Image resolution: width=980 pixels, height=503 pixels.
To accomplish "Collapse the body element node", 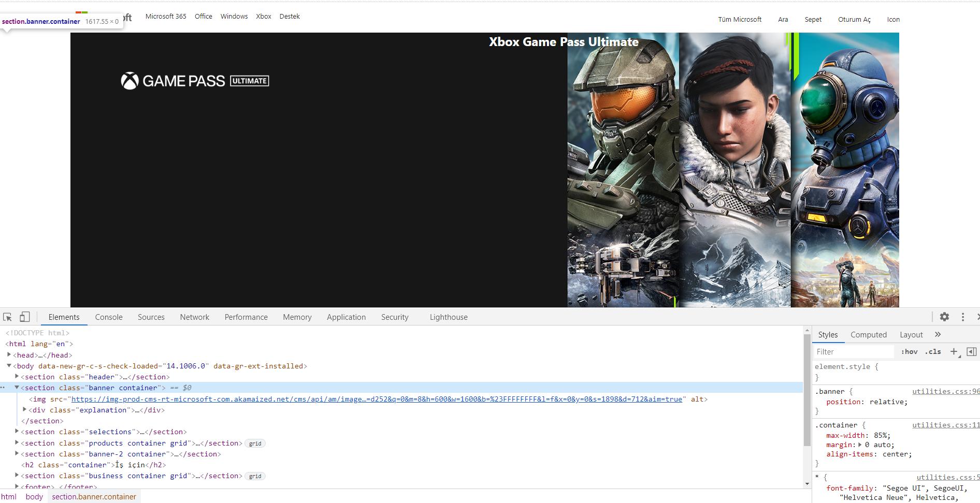I will click(x=9, y=365).
